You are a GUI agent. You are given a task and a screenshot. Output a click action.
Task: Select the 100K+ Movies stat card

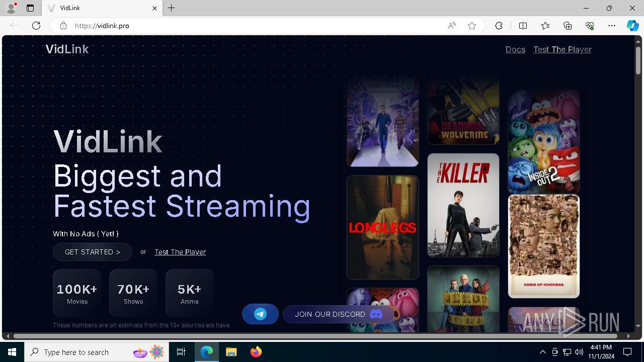pyautogui.click(x=77, y=293)
